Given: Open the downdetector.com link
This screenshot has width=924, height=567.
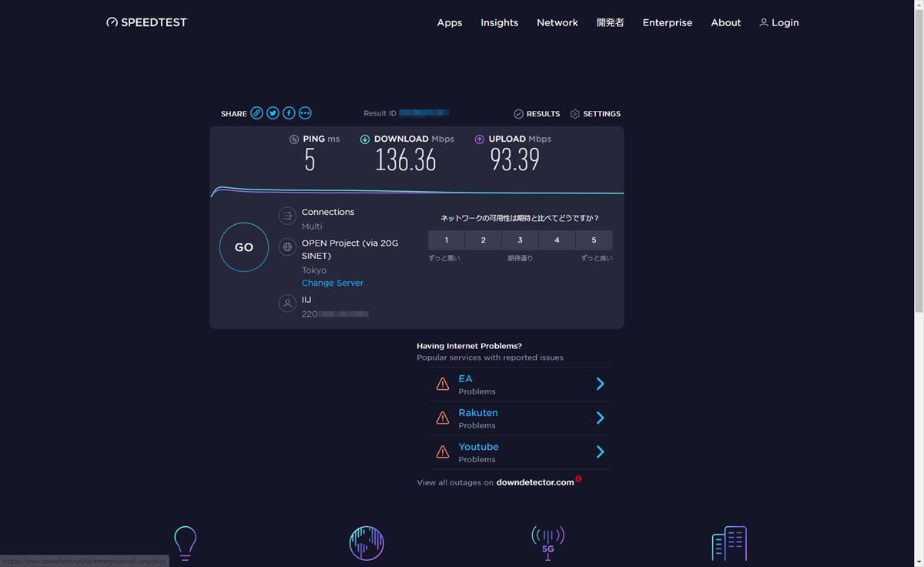Looking at the screenshot, I should (535, 482).
